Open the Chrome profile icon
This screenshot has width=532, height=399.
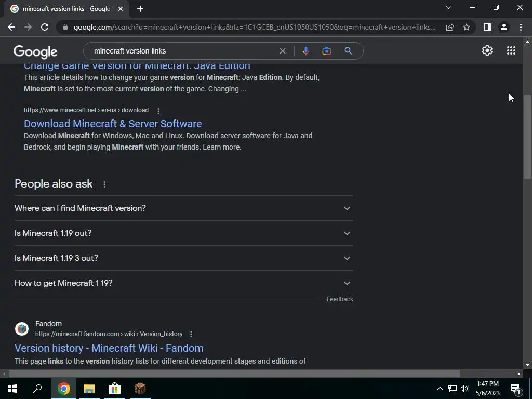point(504,27)
